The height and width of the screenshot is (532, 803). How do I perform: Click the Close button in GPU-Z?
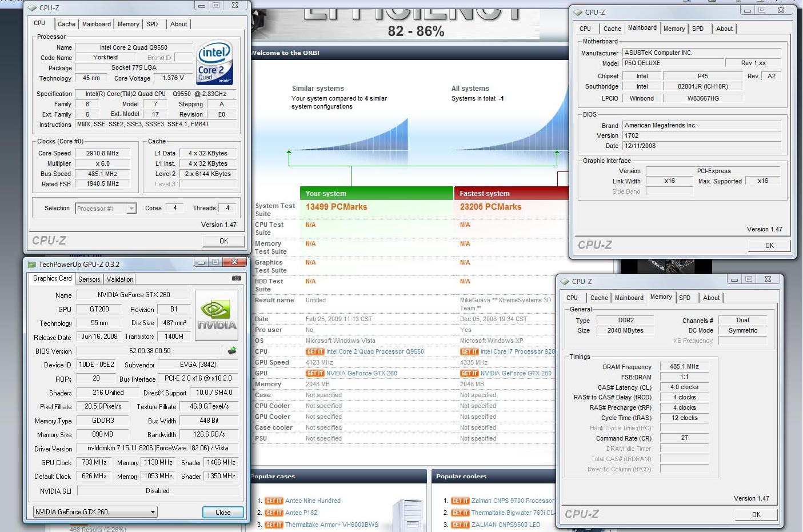223,513
